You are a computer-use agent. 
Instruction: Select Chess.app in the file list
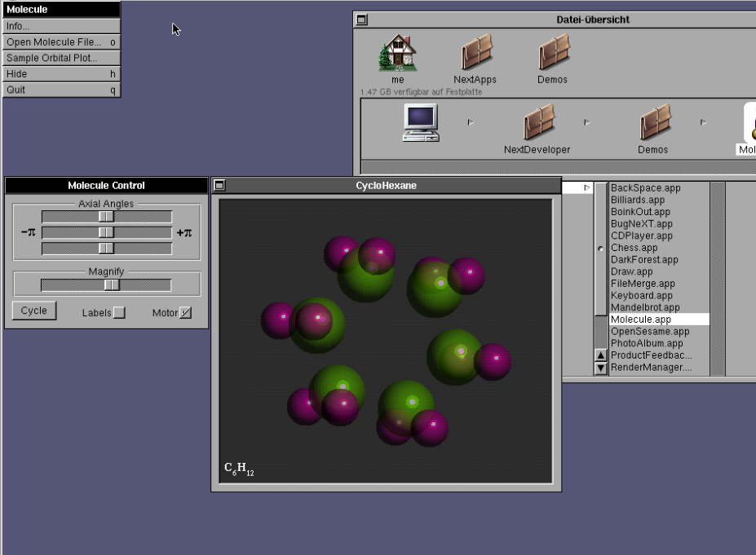(x=634, y=248)
